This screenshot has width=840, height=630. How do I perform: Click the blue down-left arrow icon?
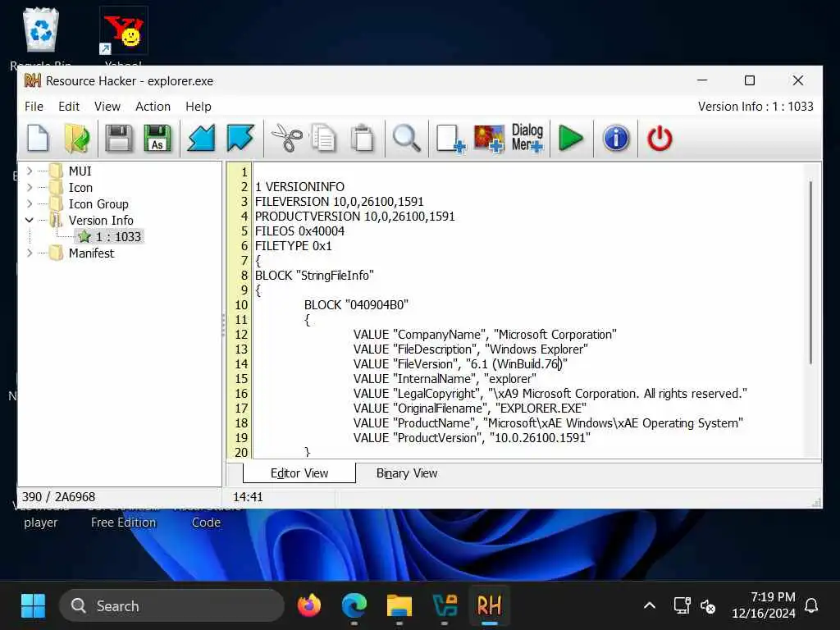coord(201,138)
